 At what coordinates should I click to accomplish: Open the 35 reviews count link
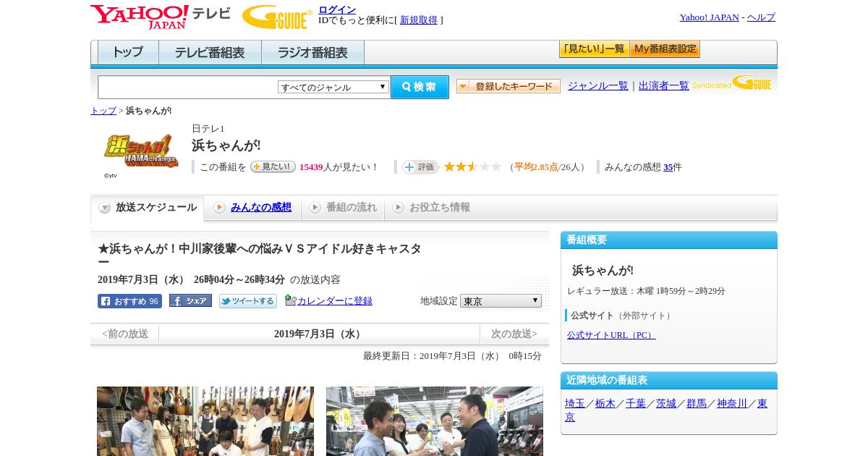668,167
